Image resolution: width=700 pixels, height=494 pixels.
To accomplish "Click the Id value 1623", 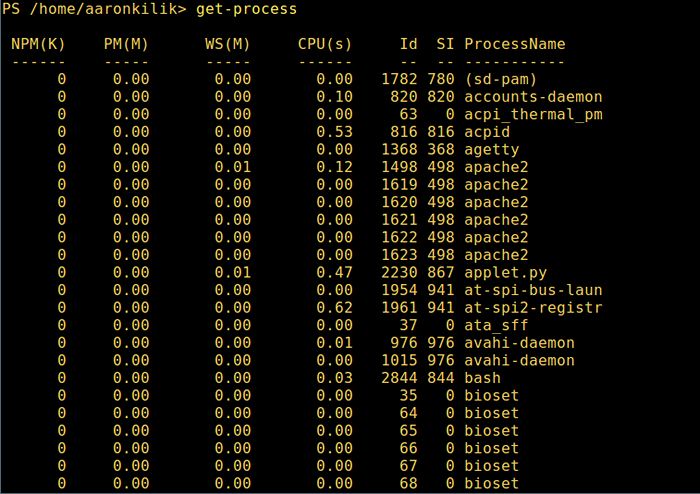I will (399, 255).
